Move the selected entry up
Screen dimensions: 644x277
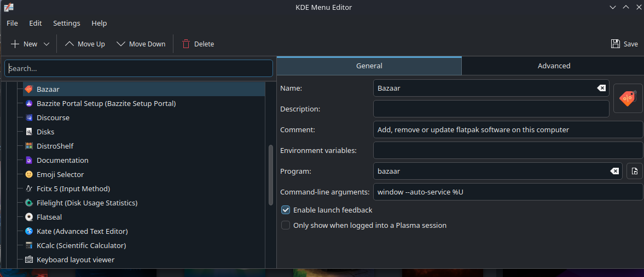[x=85, y=44]
